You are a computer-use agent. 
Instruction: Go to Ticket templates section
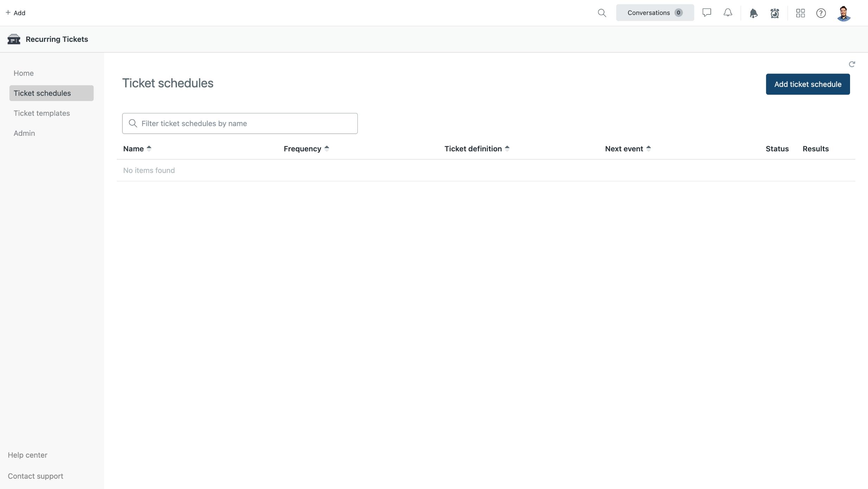coord(42,113)
